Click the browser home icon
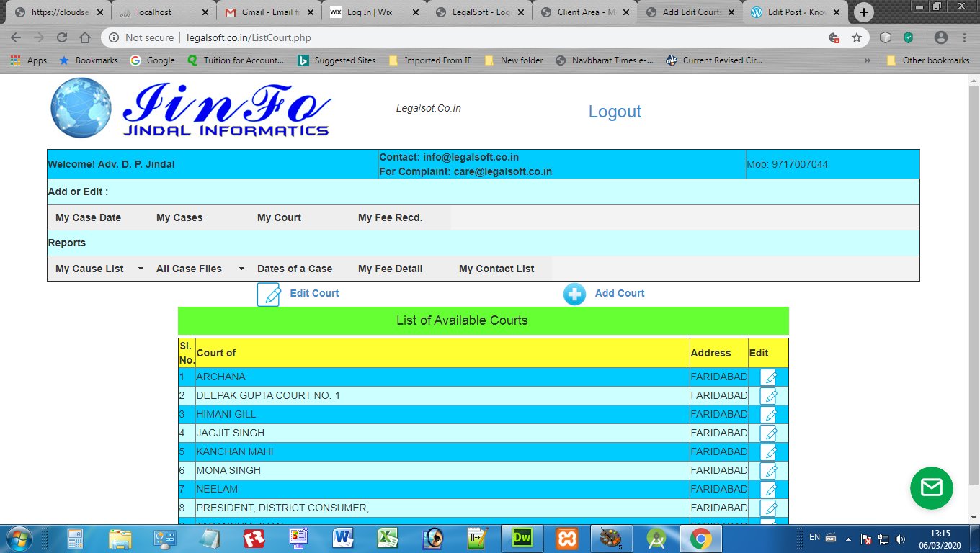Screen dimensions: 980x553 click(85, 37)
